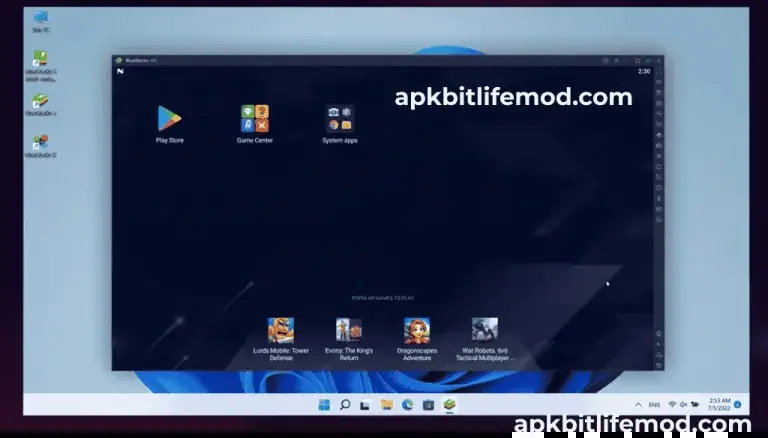Open the Windows Start menu
Image resolution: width=768 pixels, height=438 pixels.
click(x=324, y=405)
